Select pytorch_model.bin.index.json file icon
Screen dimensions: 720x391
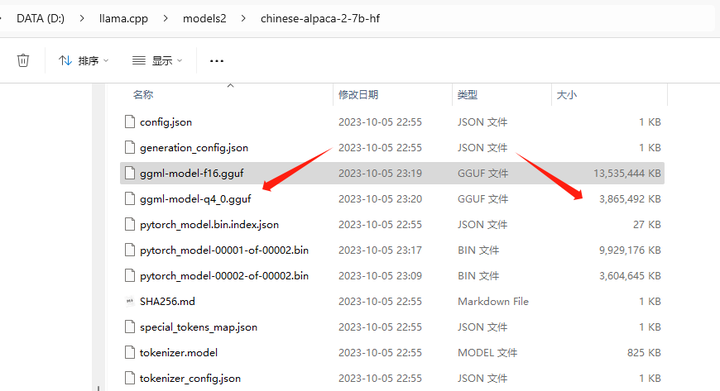tap(130, 224)
